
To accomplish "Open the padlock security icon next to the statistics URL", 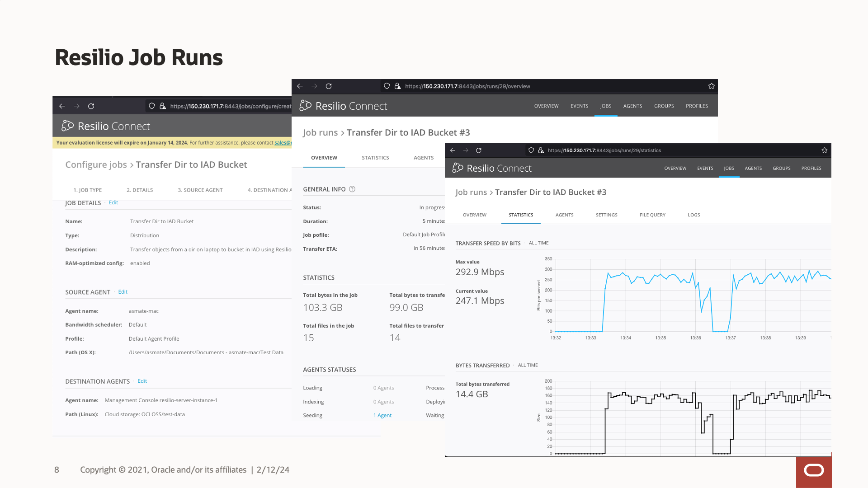I will click(541, 150).
